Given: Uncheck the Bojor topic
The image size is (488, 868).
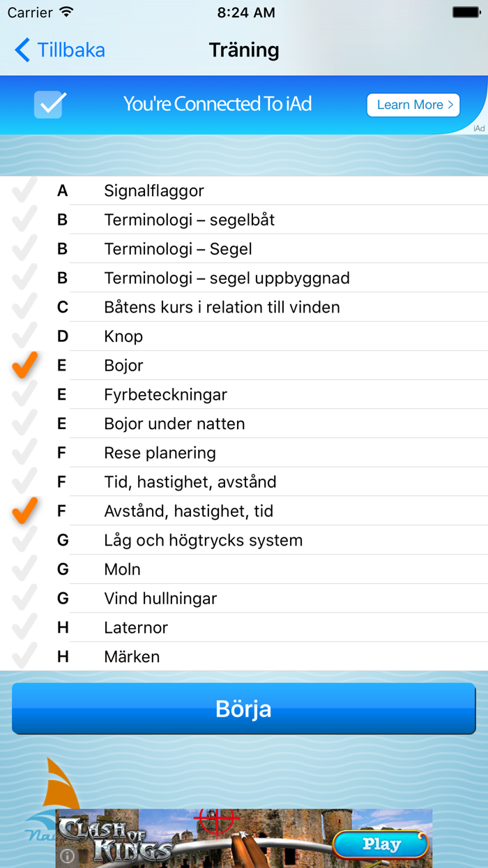Looking at the screenshot, I should [x=25, y=365].
